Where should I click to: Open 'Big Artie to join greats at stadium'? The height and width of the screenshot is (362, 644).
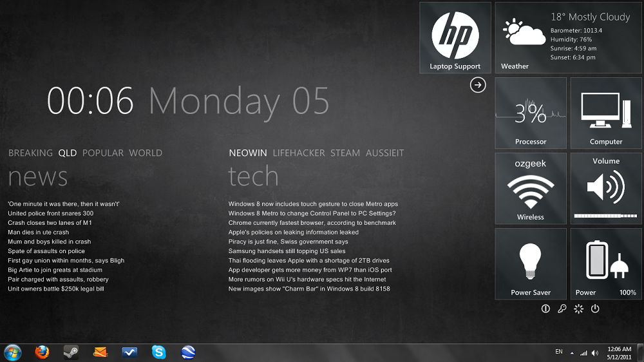pos(55,270)
